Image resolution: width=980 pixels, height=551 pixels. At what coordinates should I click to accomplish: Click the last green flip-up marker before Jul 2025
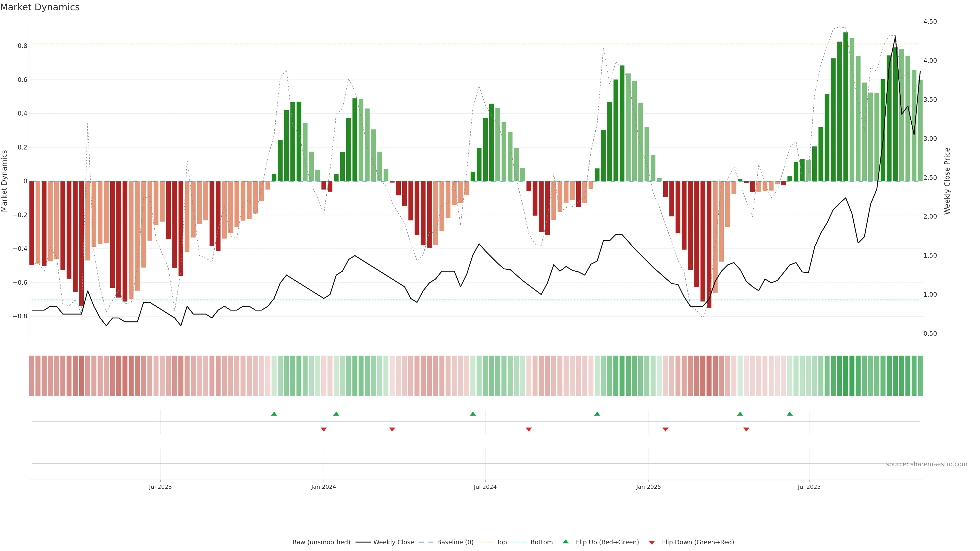tap(790, 414)
